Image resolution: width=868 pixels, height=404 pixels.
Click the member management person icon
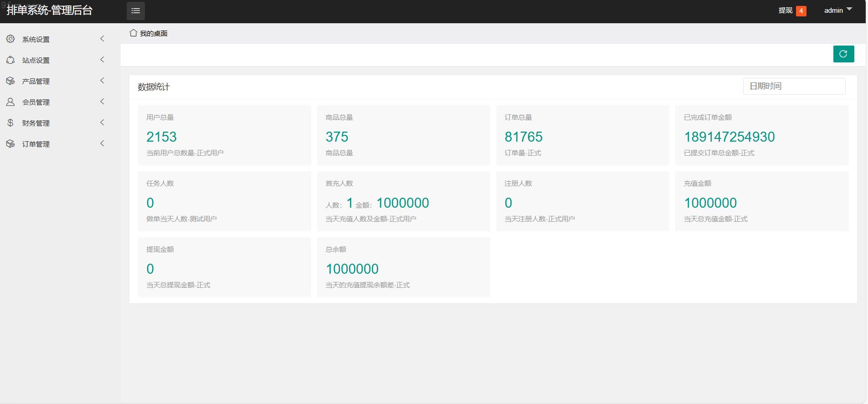[x=10, y=102]
